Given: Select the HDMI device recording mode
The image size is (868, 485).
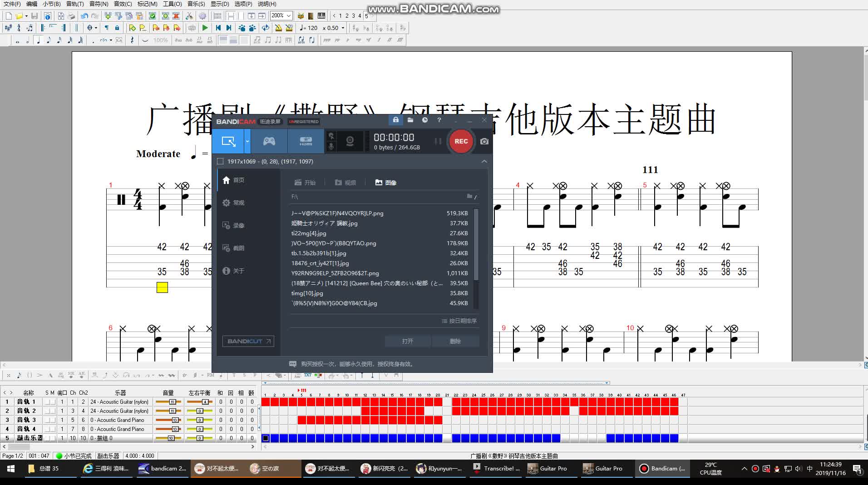Looking at the screenshot, I should (x=306, y=141).
